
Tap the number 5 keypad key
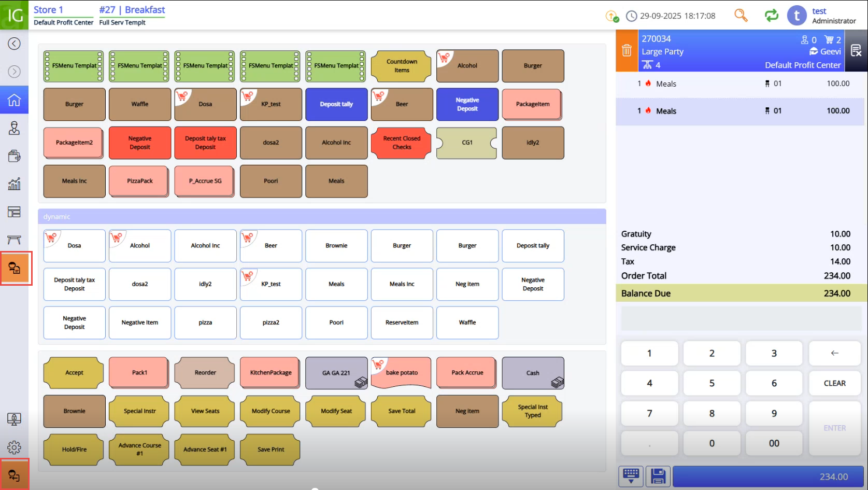712,383
